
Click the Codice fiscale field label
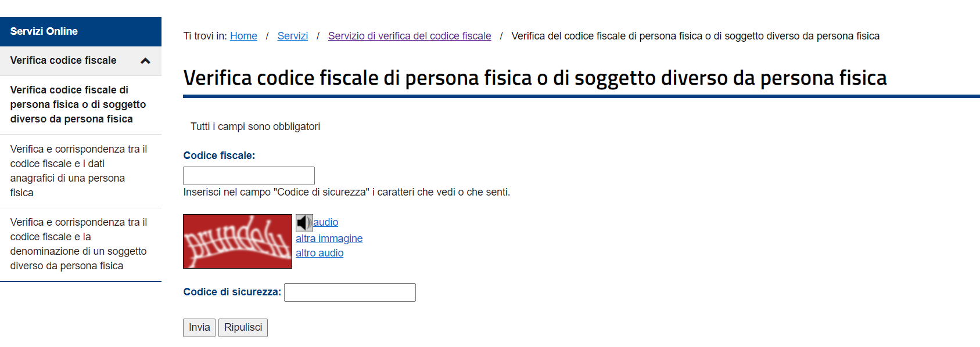(219, 156)
